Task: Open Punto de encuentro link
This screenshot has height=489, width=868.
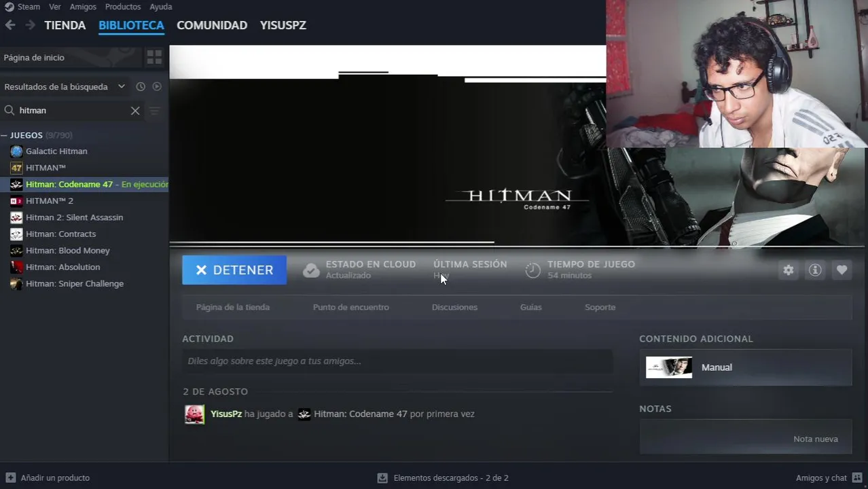Action: 351,308
